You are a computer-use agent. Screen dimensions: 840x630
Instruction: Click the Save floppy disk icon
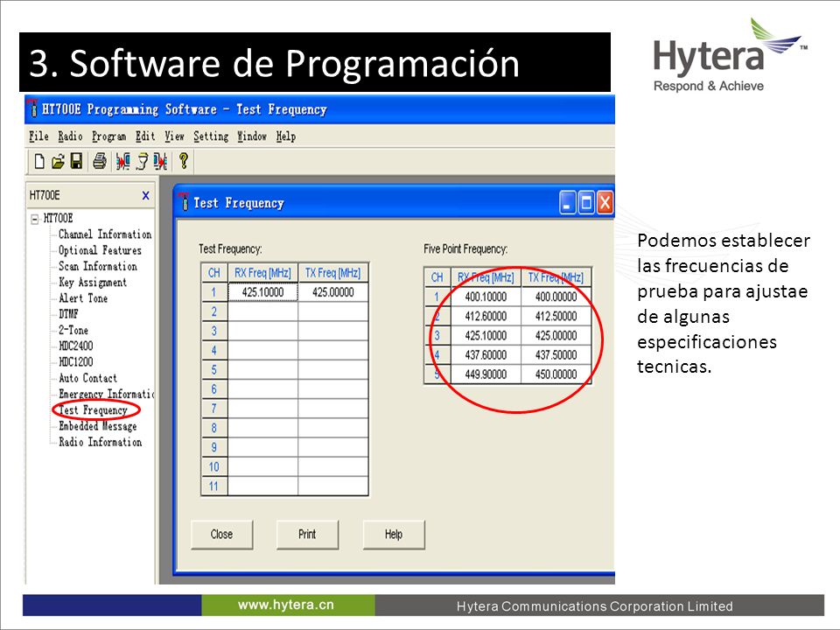coord(77,161)
